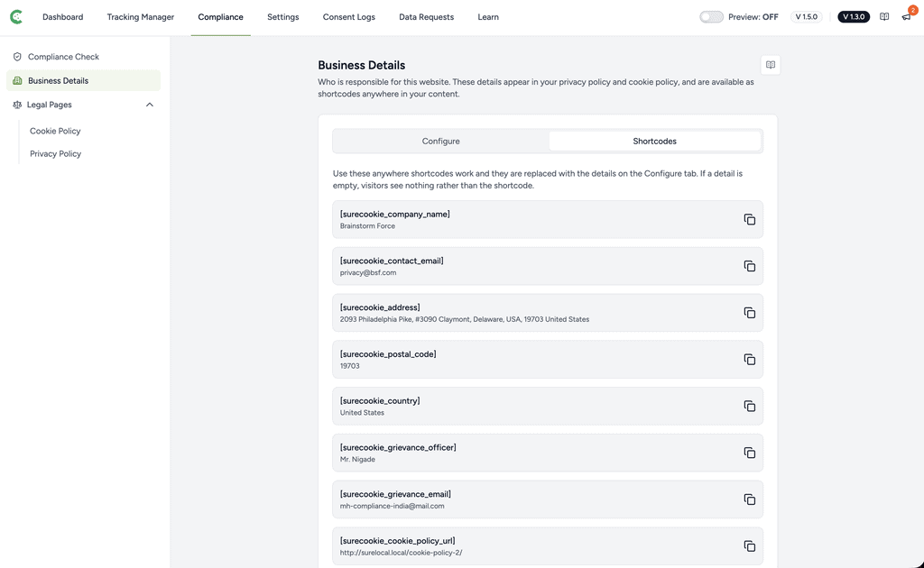Screen dimensions: 924x568
Task: Open the Learn menu item
Action: (488, 17)
